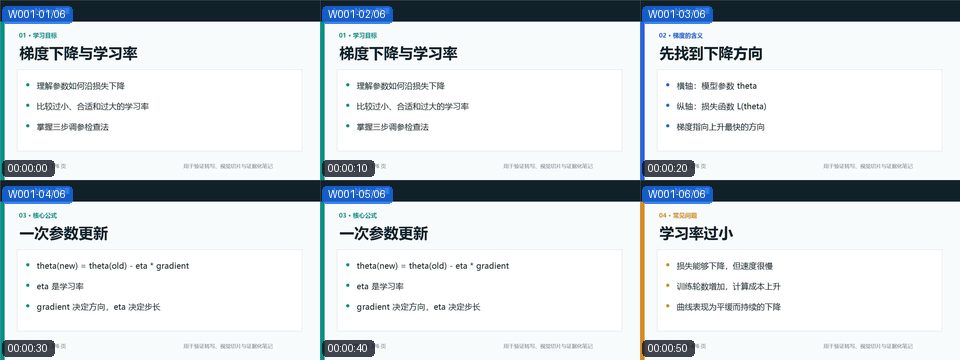
Task: Click the bullet 梯度指向上升最快的方向
Action: point(720,127)
